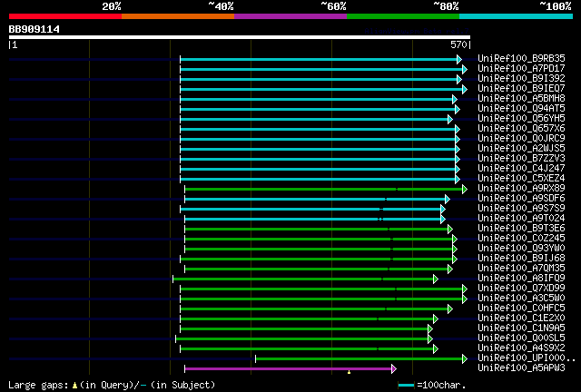
Task: Open hit UniRef100_B9IEQ7
Action: point(521,89)
